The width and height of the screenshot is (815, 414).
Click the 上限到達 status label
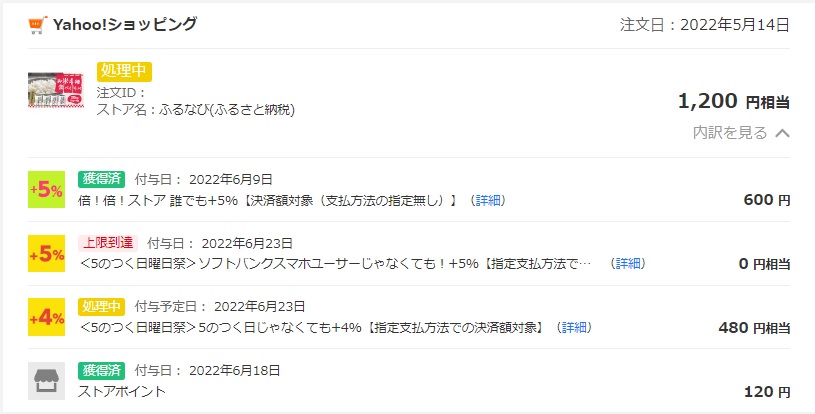[x=108, y=243]
